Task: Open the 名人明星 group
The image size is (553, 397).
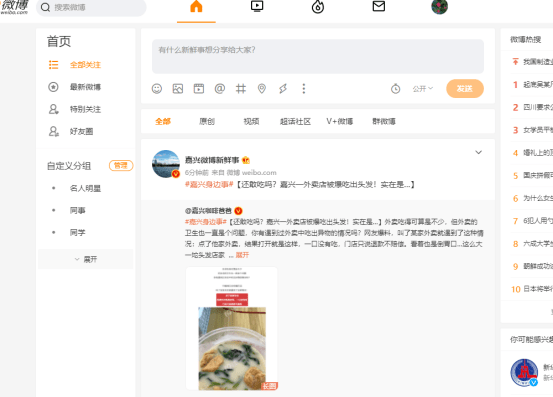Action: point(85,188)
